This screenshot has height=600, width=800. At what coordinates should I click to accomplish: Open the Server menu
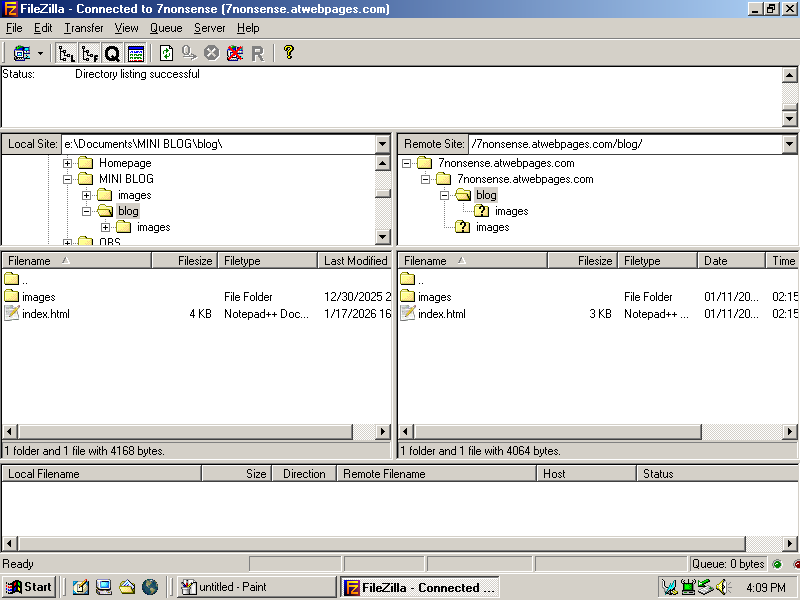click(x=209, y=28)
